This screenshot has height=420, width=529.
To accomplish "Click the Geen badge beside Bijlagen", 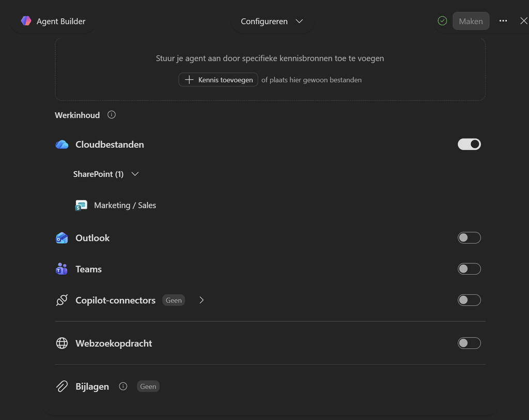I will tap(148, 386).
